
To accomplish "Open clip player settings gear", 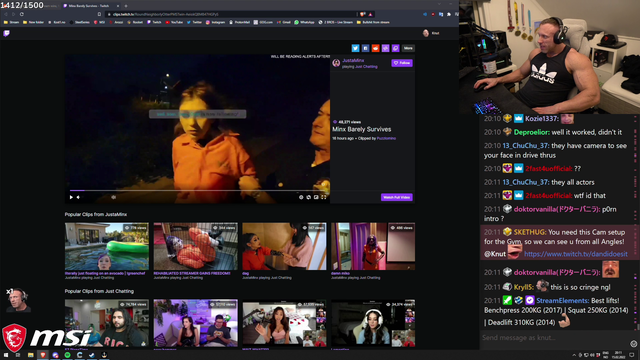I will 301,197.
